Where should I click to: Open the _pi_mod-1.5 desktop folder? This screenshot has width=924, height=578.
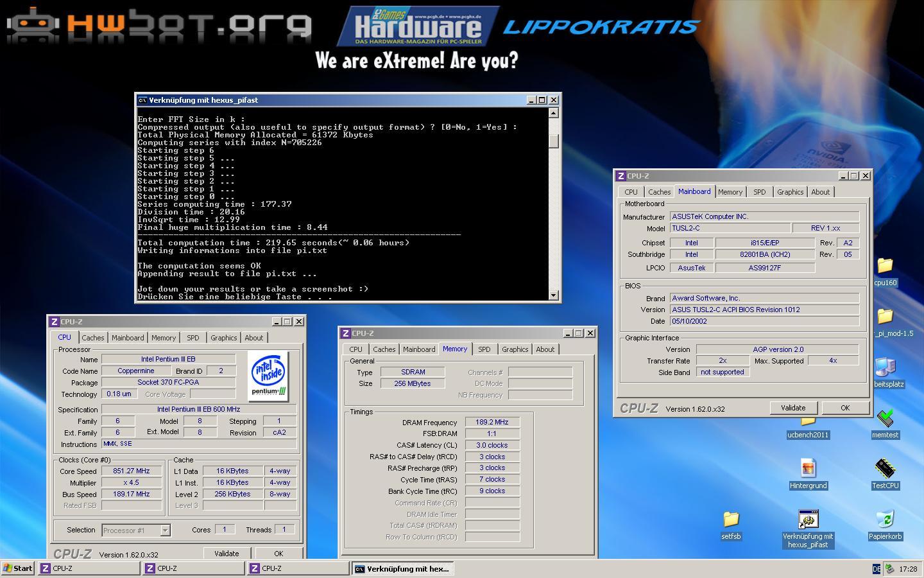pyautogui.click(x=885, y=316)
